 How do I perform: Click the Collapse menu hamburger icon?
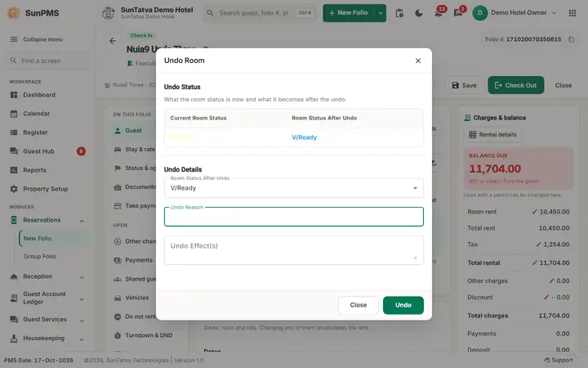coord(14,39)
